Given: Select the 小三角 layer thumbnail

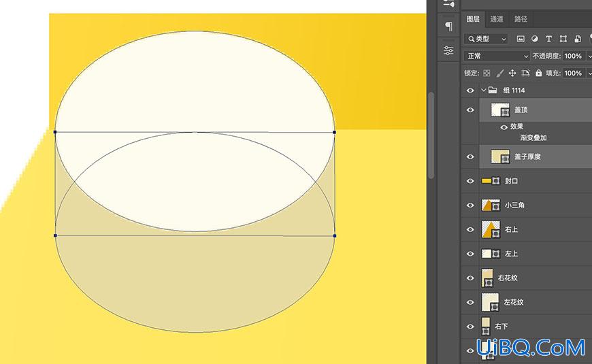Looking at the screenshot, I should pyautogui.click(x=491, y=205).
